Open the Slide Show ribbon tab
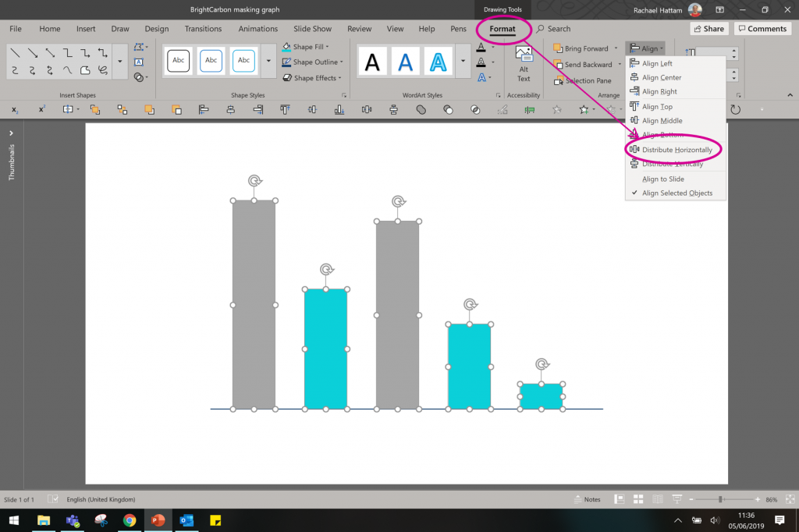799x532 pixels. (x=312, y=28)
